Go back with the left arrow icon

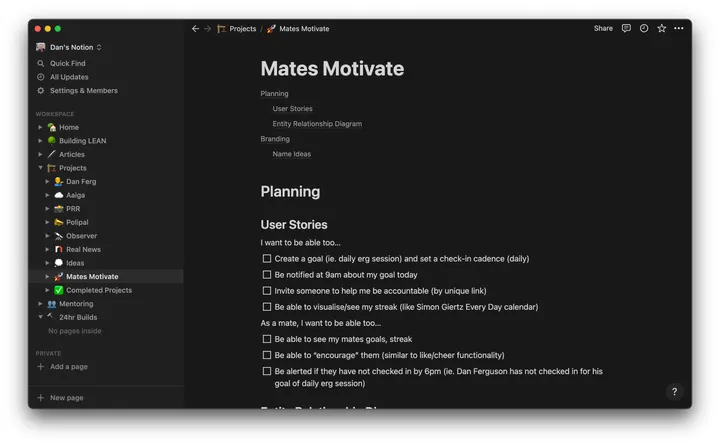coord(196,28)
